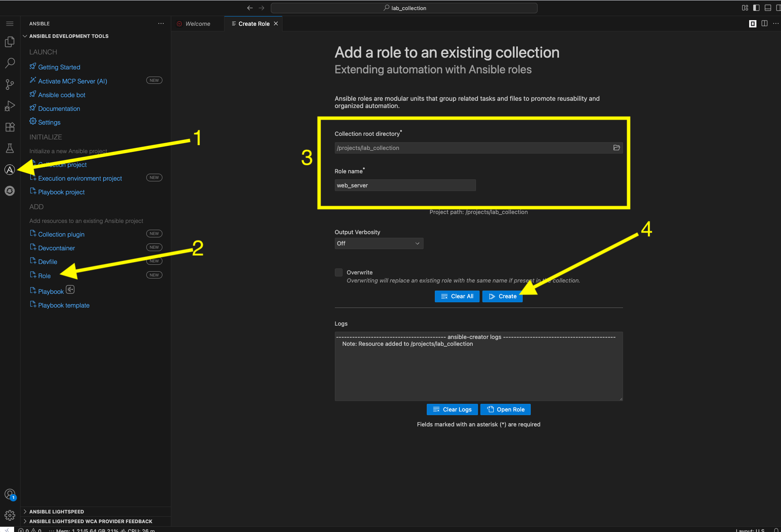
Task: Click inside the Role name input field
Action: point(405,185)
